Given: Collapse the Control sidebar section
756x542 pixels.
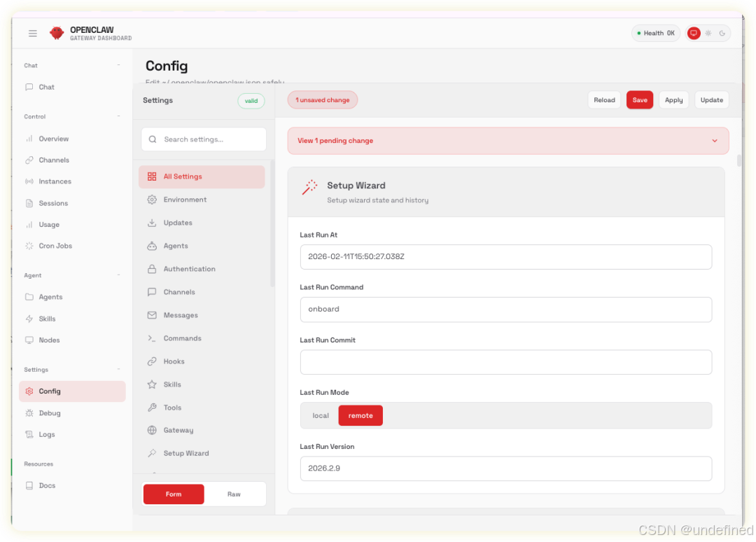Looking at the screenshot, I should [118, 116].
